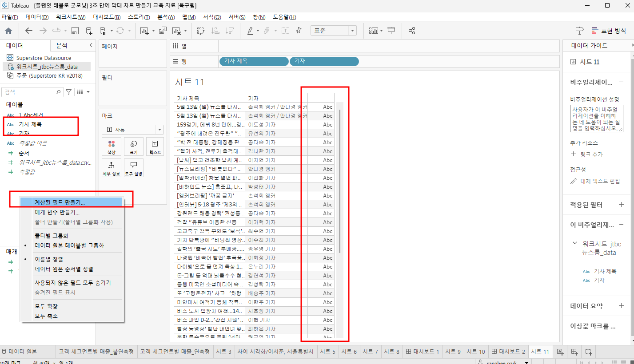Click the data guide icon beside 표현 방식
Viewport: 634px width, 364px height.
[579, 31]
